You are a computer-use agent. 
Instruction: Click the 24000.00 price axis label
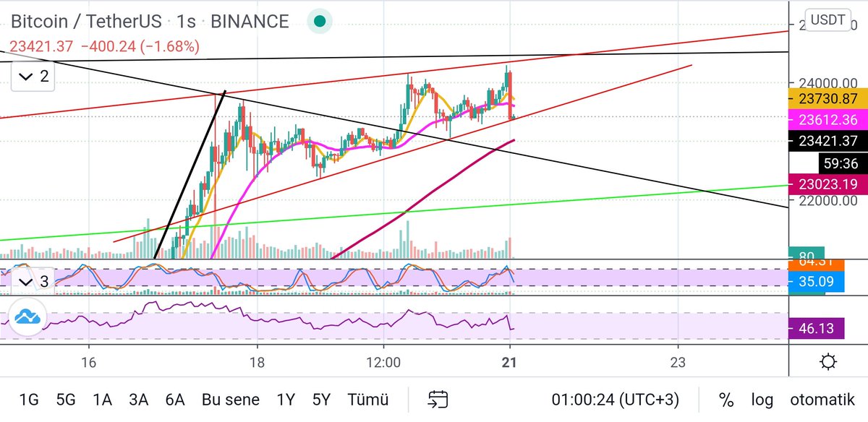point(828,82)
